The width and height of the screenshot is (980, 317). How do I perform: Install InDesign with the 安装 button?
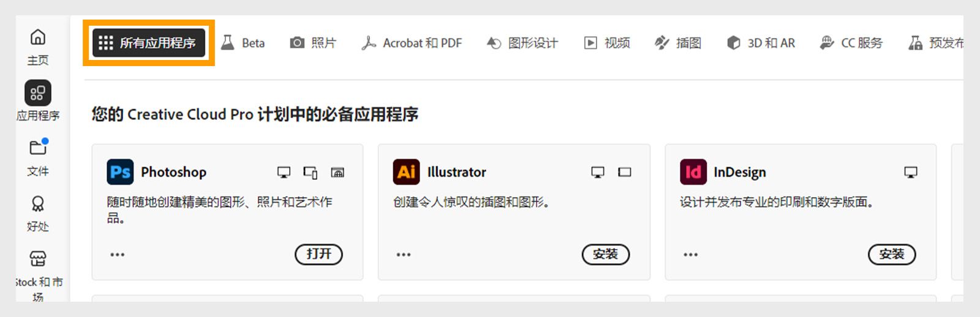(x=892, y=254)
